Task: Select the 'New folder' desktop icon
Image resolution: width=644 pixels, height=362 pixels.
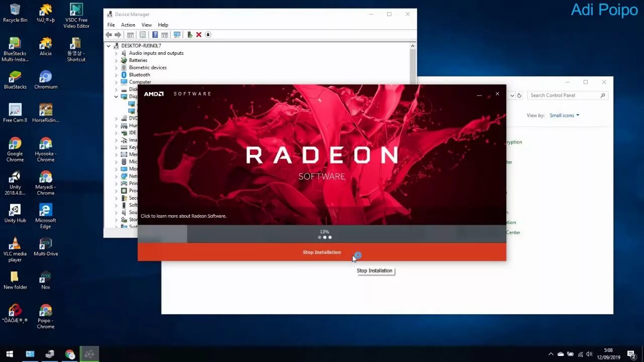Action: coord(15,280)
